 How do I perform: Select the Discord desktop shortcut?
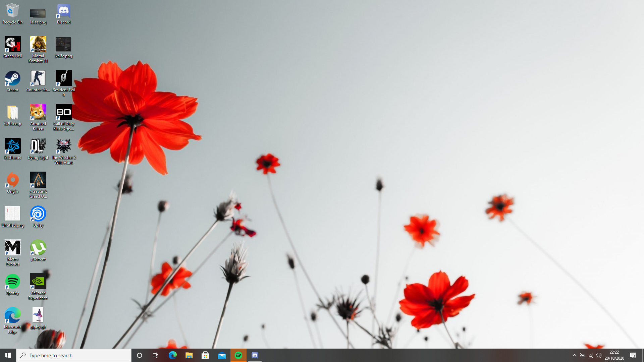coord(63,13)
